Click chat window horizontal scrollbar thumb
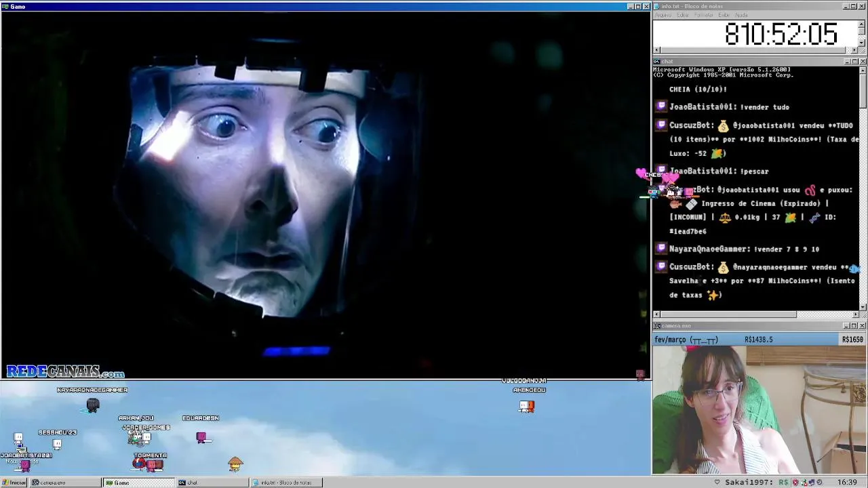 coord(728,314)
